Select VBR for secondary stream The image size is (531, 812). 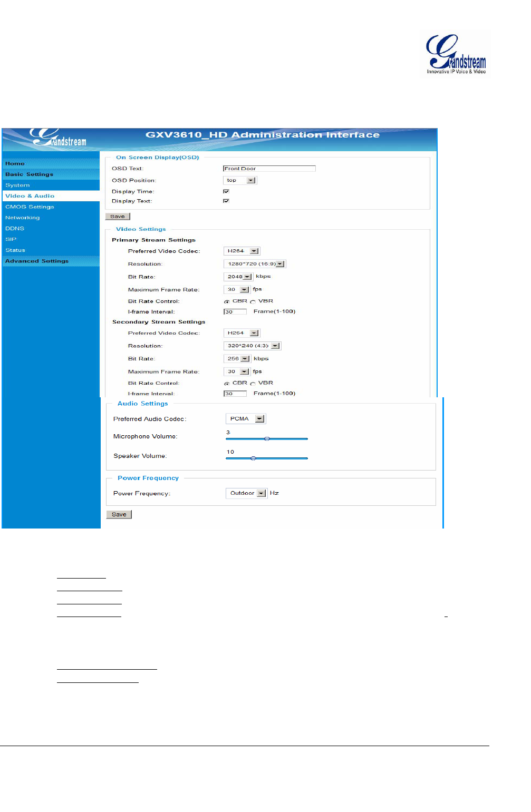[x=253, y=384]
